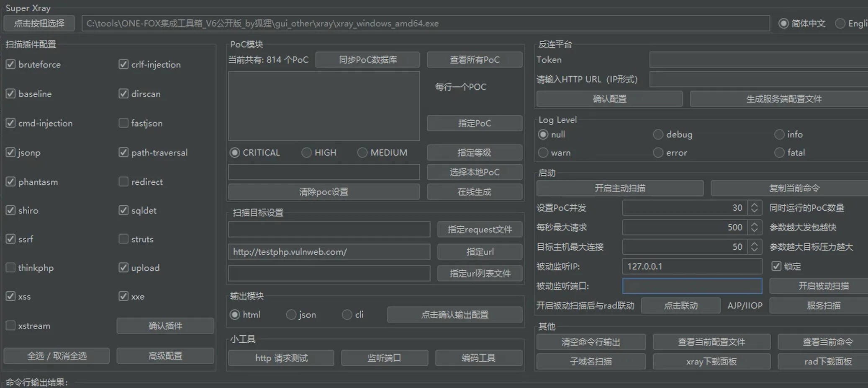This screenshot has height=388, width=868.
Task: Start 子域名扫描 subdomain scan
Action: pyautogui.click(x=591, y=361)
